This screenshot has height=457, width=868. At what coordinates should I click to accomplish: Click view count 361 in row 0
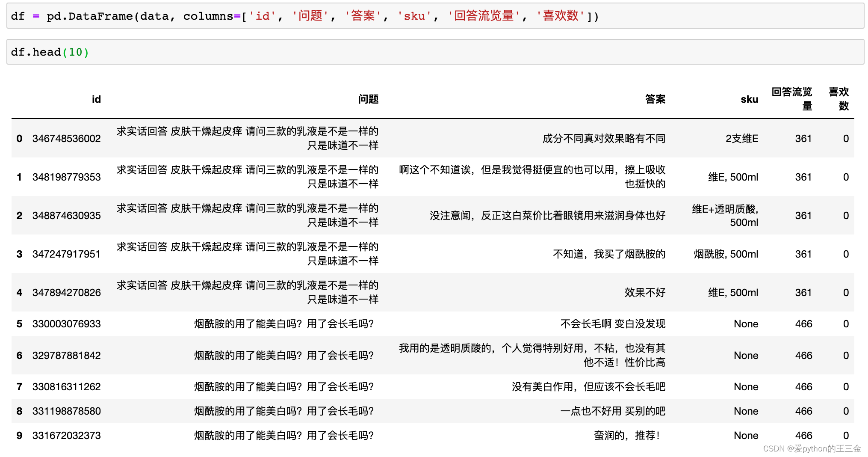point(803,139)
